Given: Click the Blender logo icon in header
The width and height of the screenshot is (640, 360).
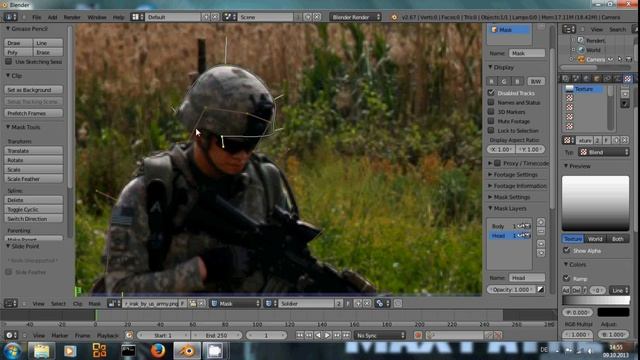Looking at the screenshot, I should 394,17.
